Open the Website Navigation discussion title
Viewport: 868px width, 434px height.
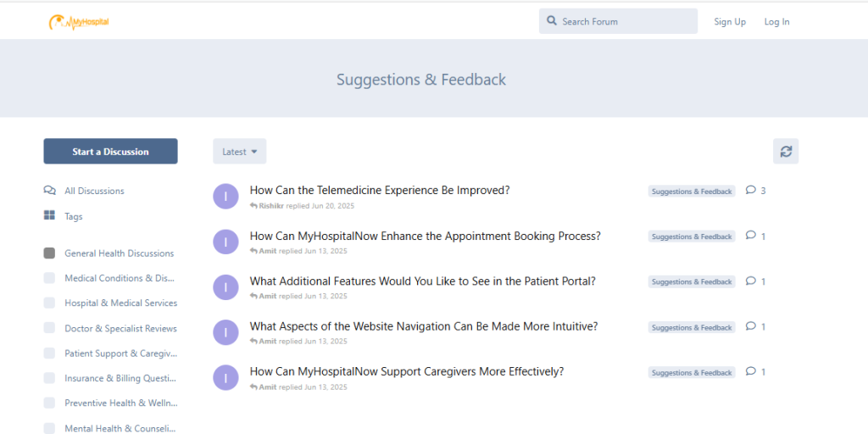[423, 326]
